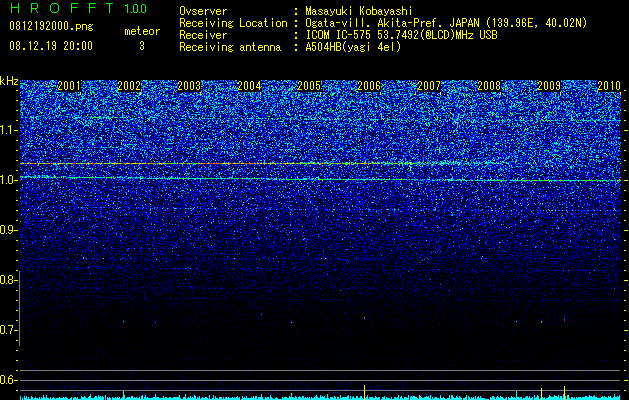The width and height of the screenshot is (629, 400).
Task: Click the HROFFT title text
Action: (x=62, y=8)
